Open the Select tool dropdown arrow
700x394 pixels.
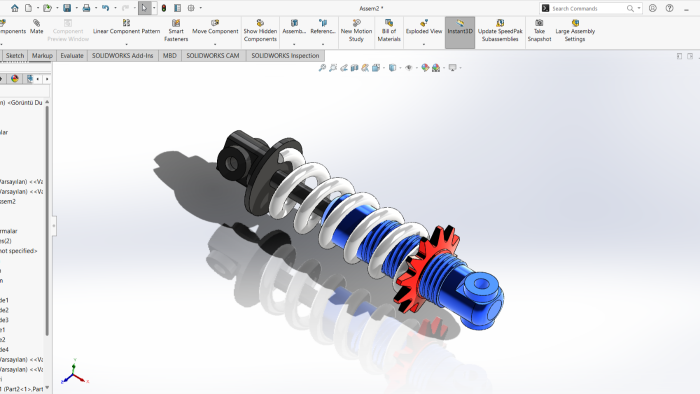(154, 8)
